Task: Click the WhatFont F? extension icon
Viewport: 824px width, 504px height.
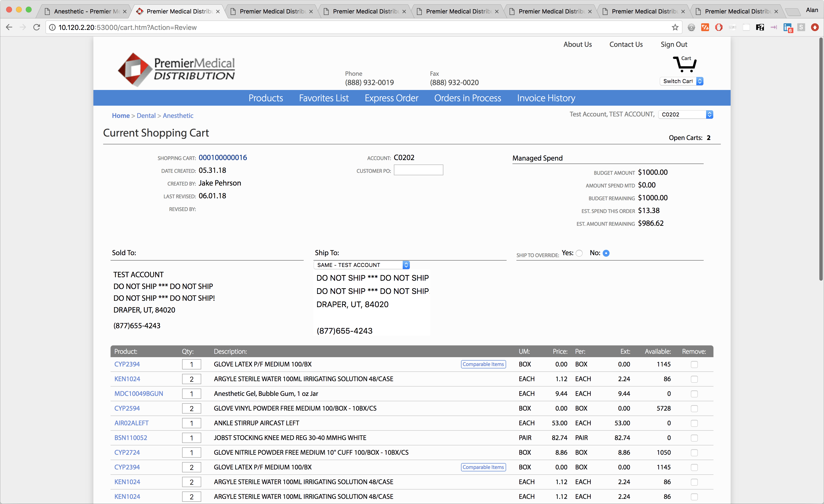Action: tap(760, 27)
